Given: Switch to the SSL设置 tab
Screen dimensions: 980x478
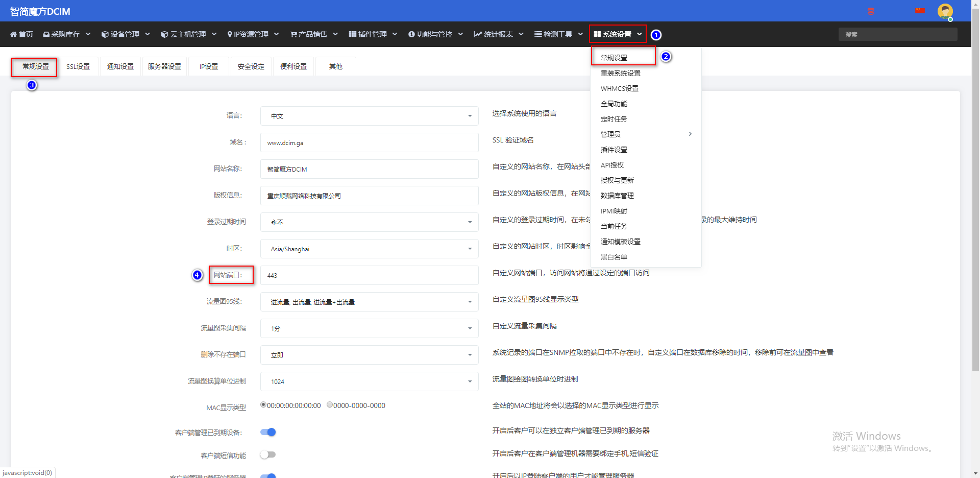Looking at the screenshot, I should click(78, 66).
